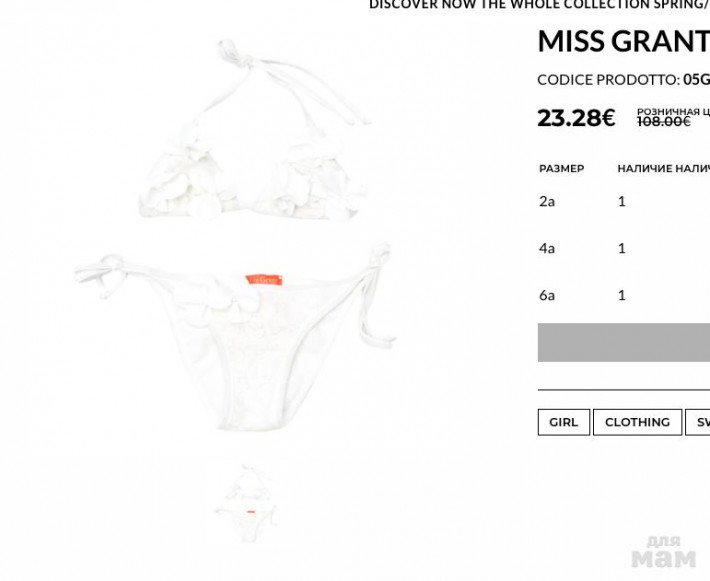Click the для мам watermark logo
Viewport: 710px width, 581px height.
[x=664, y=552]
